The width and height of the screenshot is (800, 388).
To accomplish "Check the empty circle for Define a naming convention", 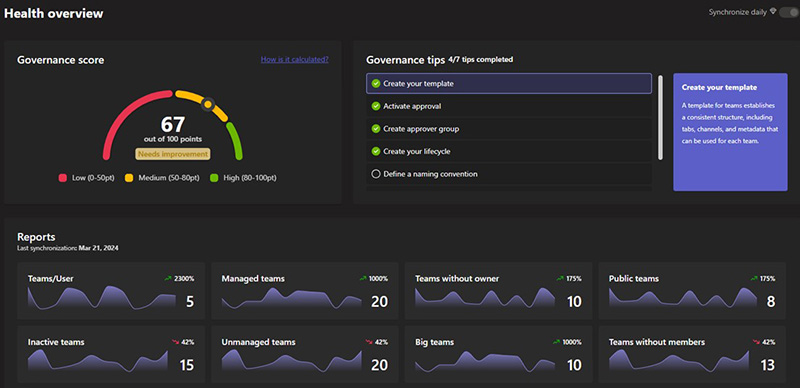I will click(x=376, y=174).
